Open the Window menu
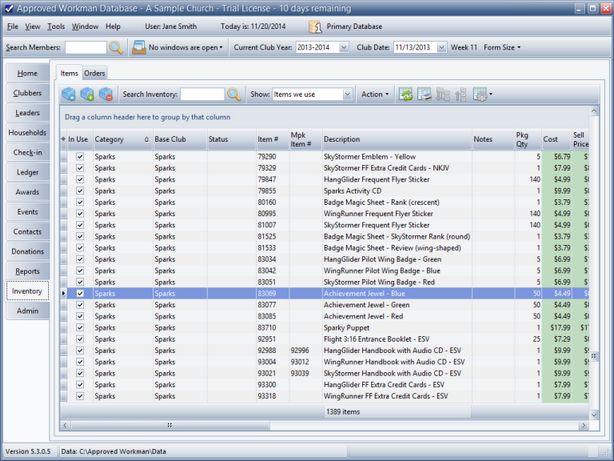614x461 pixels. point(85,27)
